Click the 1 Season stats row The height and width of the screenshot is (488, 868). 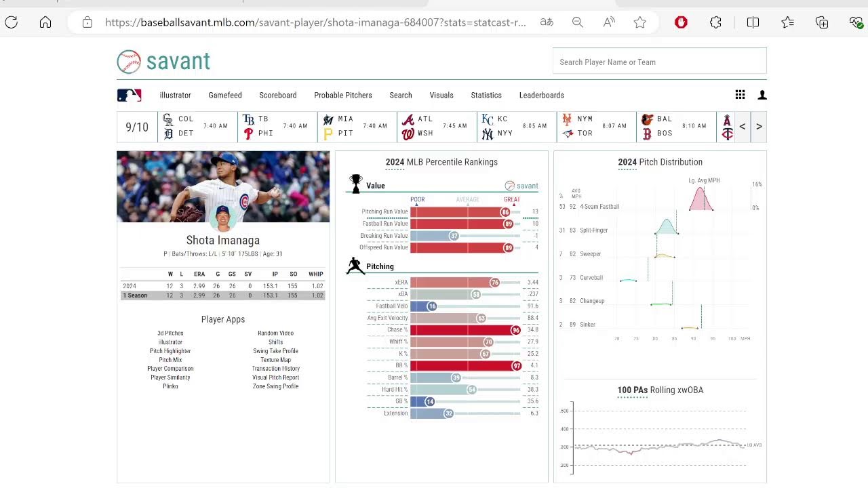[222, 296]
